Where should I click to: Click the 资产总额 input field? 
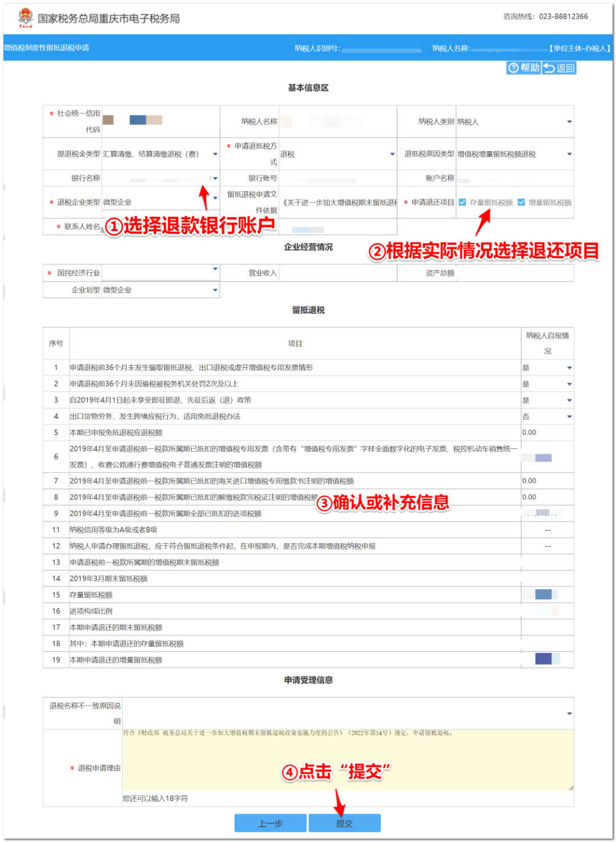coord(514,273)
